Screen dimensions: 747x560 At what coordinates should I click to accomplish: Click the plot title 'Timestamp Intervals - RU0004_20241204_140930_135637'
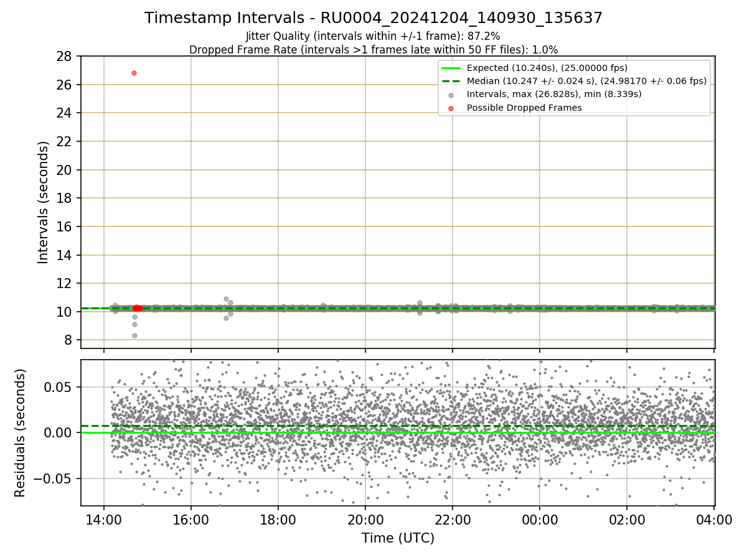(374, 18)
